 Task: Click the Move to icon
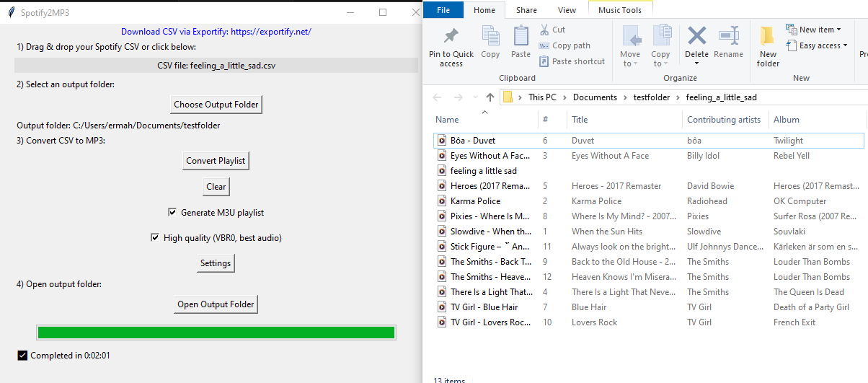coord(631,36)
